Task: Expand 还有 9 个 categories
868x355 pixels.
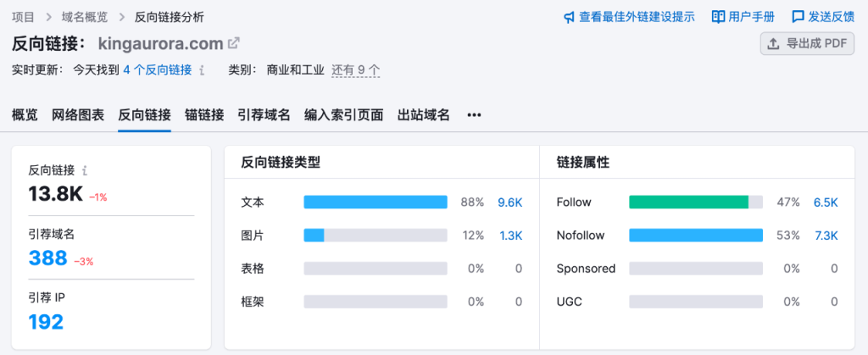Action: pos(355,70)
